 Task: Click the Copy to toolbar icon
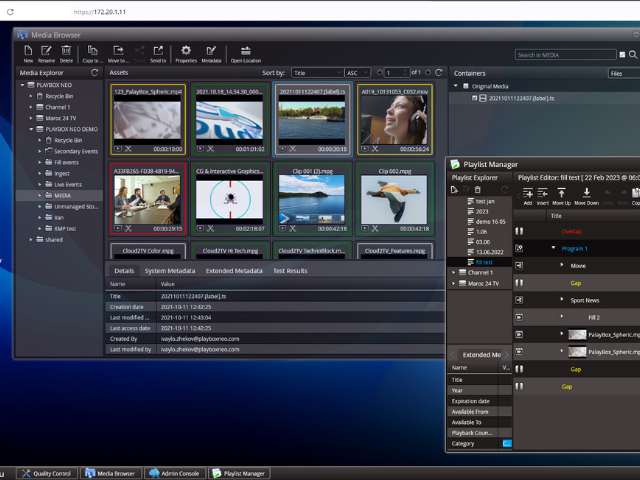point(93,50)
